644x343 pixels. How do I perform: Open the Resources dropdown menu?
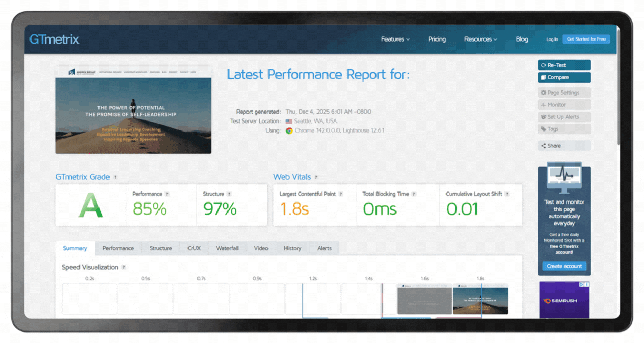[480, 39]
